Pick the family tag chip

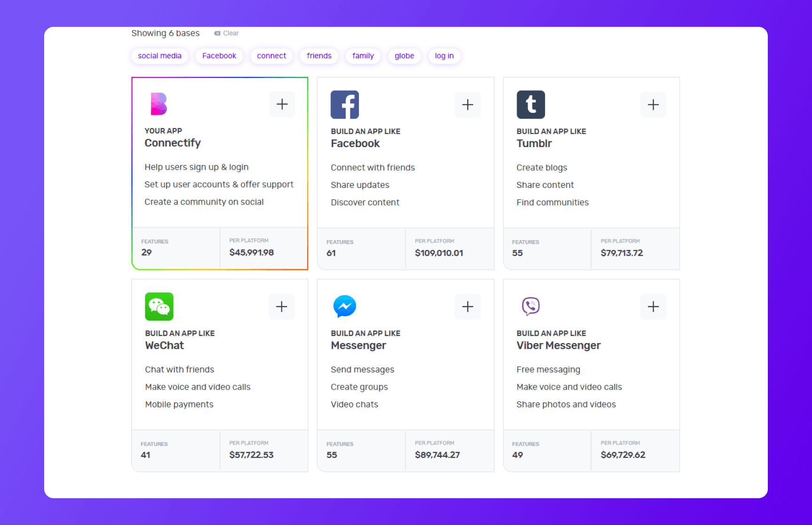[363, 56]
